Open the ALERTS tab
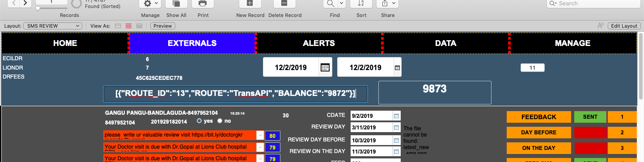 [319, 43]
